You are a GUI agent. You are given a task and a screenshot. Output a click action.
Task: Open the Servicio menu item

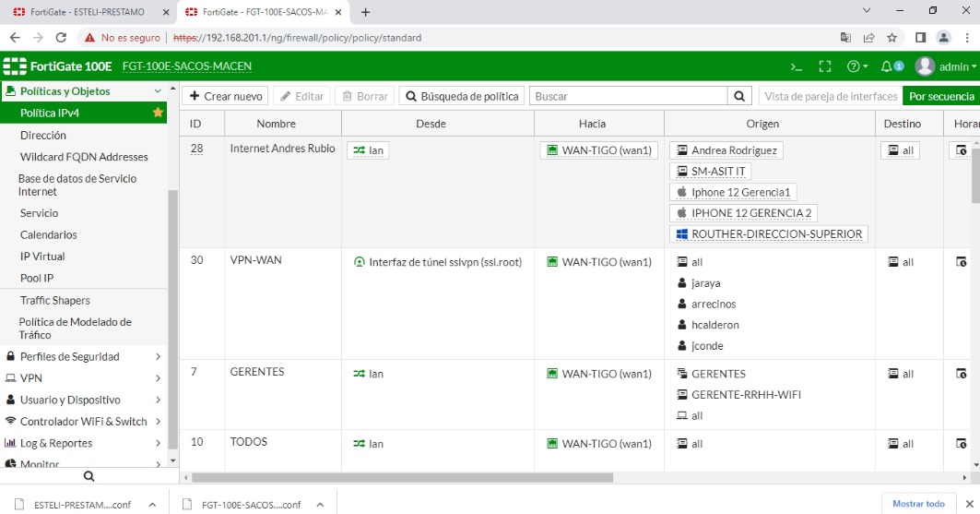[39, 213]
